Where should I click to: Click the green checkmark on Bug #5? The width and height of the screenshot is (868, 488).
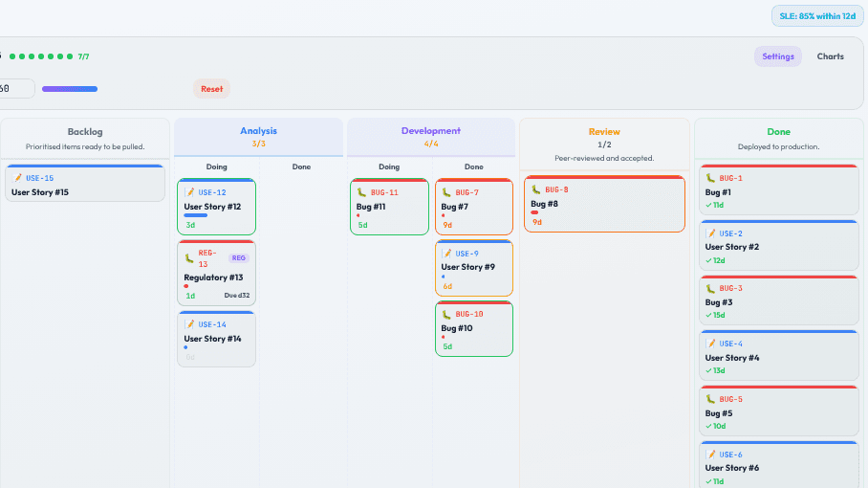tap(708, 426)
